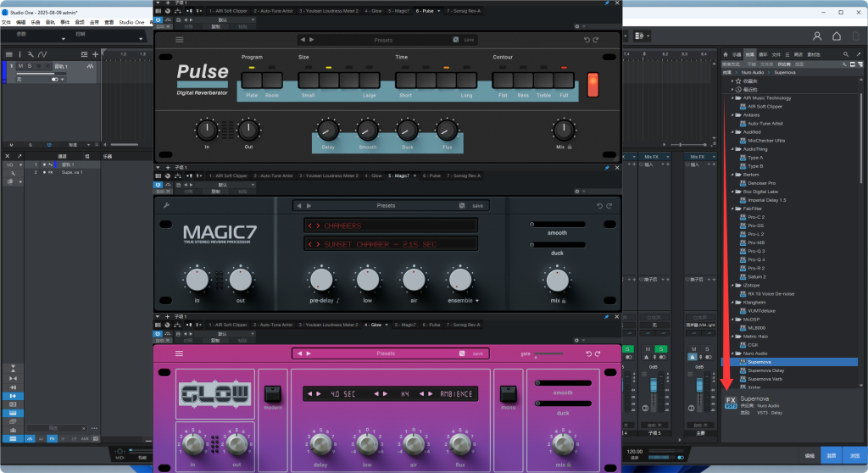Viewport: 868px width, 473px height.
Task: Click the redo arrow in Pulse plugin
Action: [x=596, y=40]
